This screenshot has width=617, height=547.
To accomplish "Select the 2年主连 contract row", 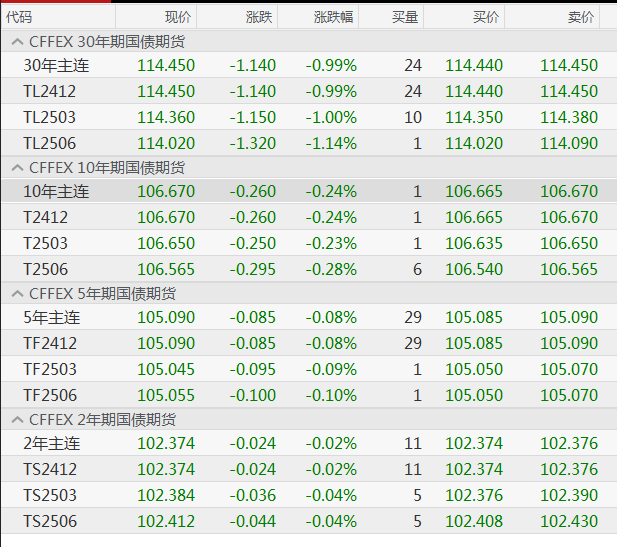I will pos(52,444).
